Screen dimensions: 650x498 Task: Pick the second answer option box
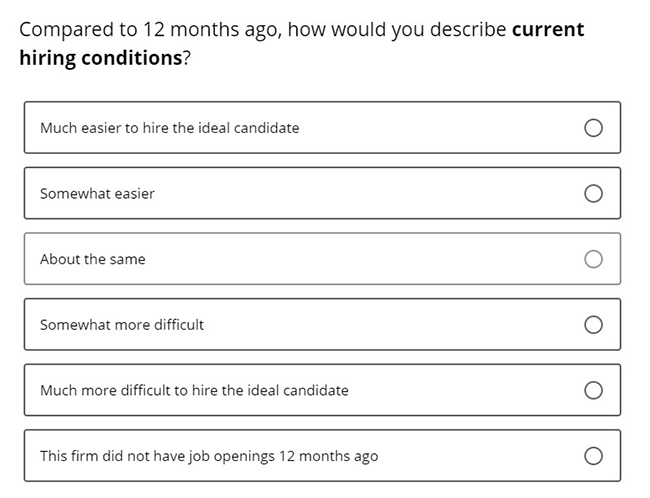[323, 193]
